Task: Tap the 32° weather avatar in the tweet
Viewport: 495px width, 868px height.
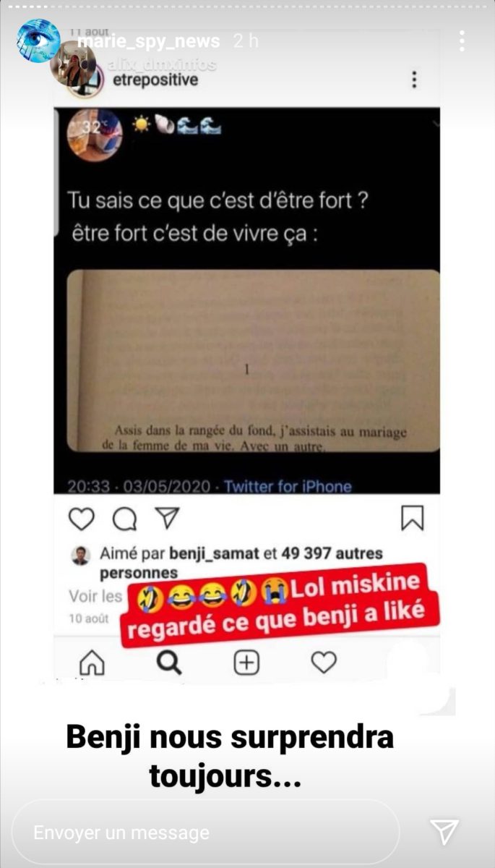Action: (95, 134)
